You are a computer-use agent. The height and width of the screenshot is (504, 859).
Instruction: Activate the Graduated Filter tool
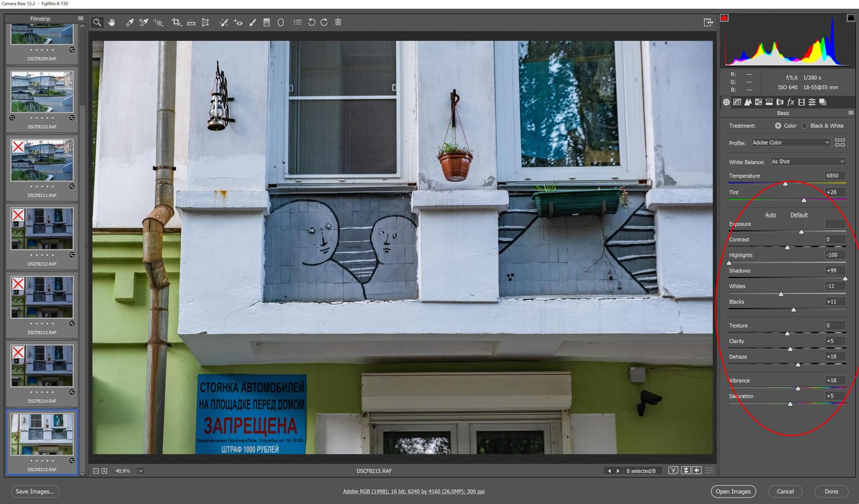click(266, 22)
